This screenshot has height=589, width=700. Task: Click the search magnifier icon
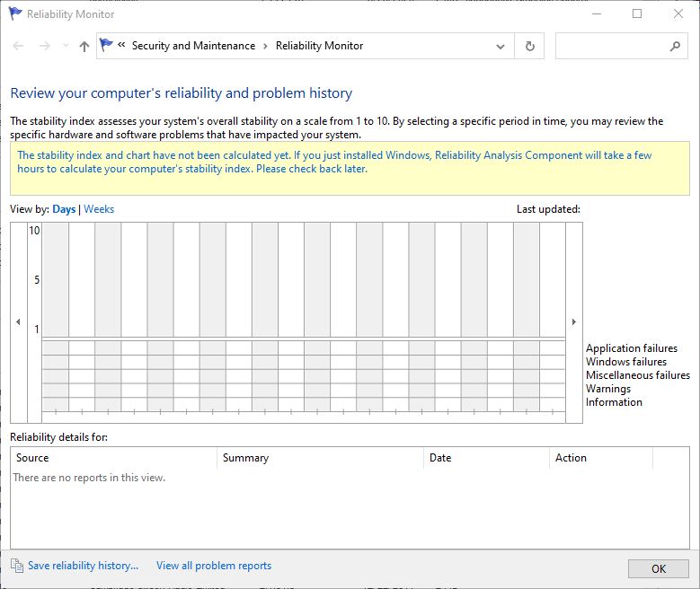click(x=675, y=46)
